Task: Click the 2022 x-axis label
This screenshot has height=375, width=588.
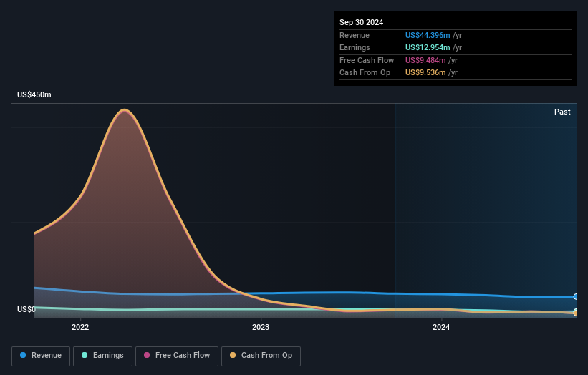Action: [x=80, y=328]
